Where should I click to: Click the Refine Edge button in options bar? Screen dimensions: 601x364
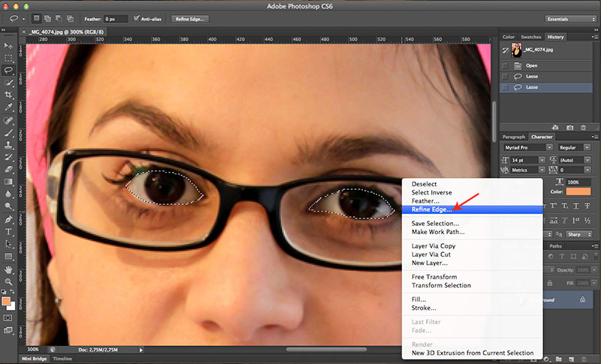(x=190, y=18)
